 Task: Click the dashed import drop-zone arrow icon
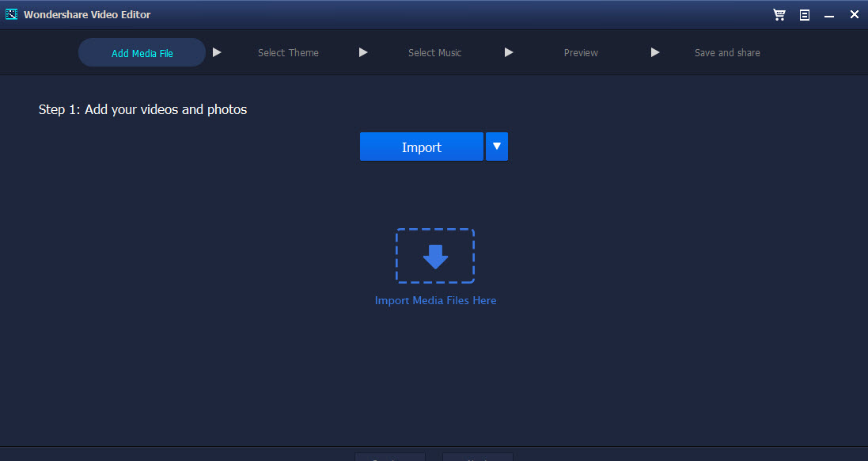point(435,256)
